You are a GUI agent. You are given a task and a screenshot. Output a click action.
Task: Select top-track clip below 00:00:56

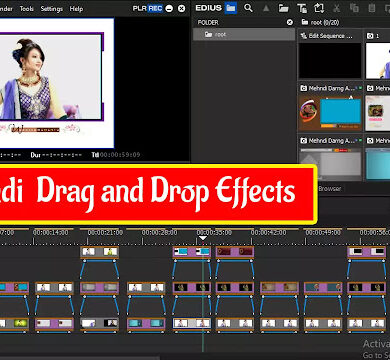coord(366,252)
